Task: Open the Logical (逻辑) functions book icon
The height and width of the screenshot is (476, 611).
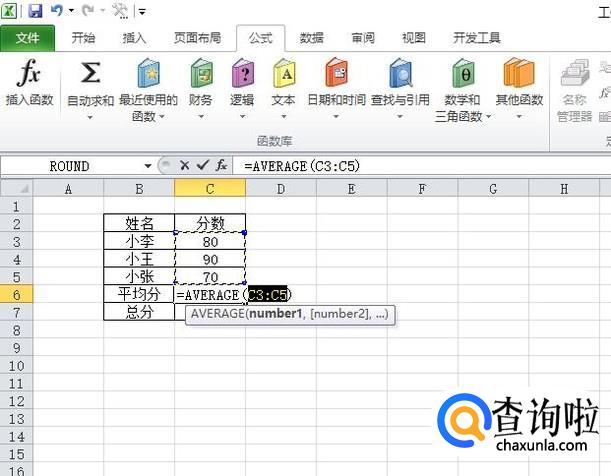Action: (243, 73)
